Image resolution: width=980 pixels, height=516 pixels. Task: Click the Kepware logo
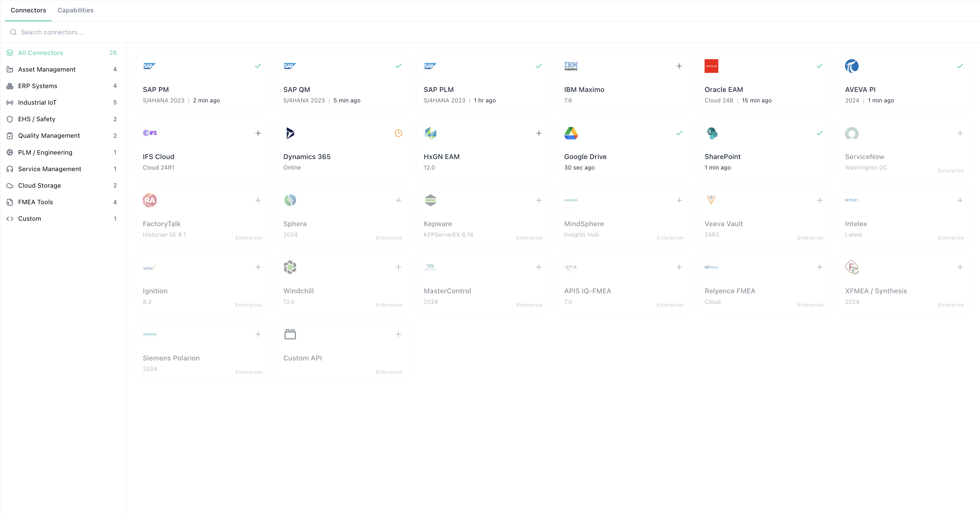pyautogui.click(x=430, y=200)
